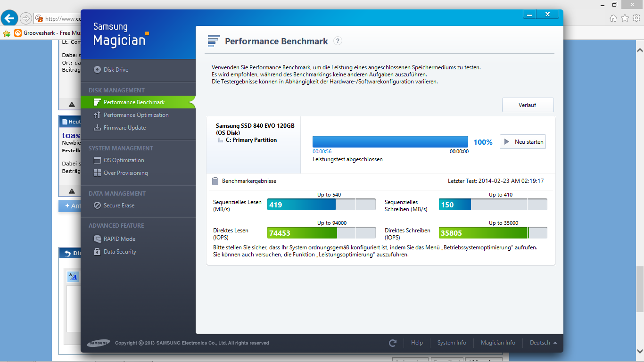Click the Firmware Update download icon
The height and width of the screenshot is (362, 644).
click(97, 128)
